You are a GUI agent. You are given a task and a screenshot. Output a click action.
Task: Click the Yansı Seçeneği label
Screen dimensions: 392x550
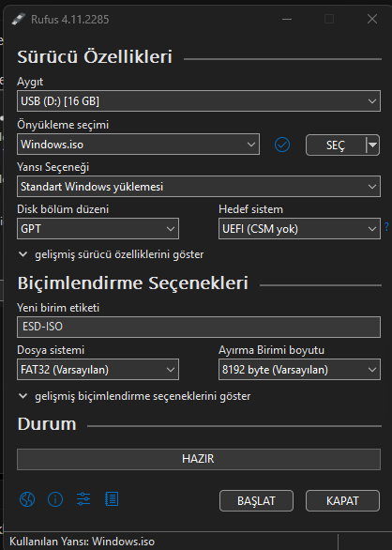53,167
